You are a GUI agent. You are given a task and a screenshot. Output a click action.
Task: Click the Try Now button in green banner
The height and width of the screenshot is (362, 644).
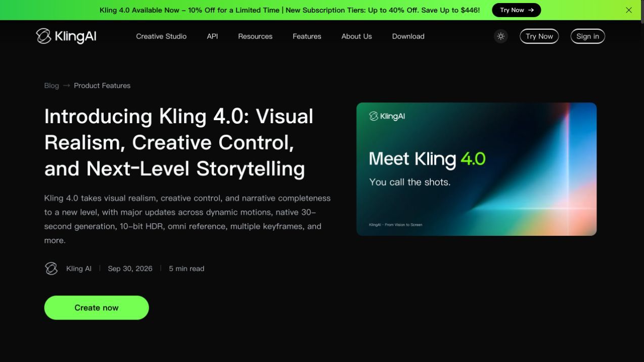(516, 10)
